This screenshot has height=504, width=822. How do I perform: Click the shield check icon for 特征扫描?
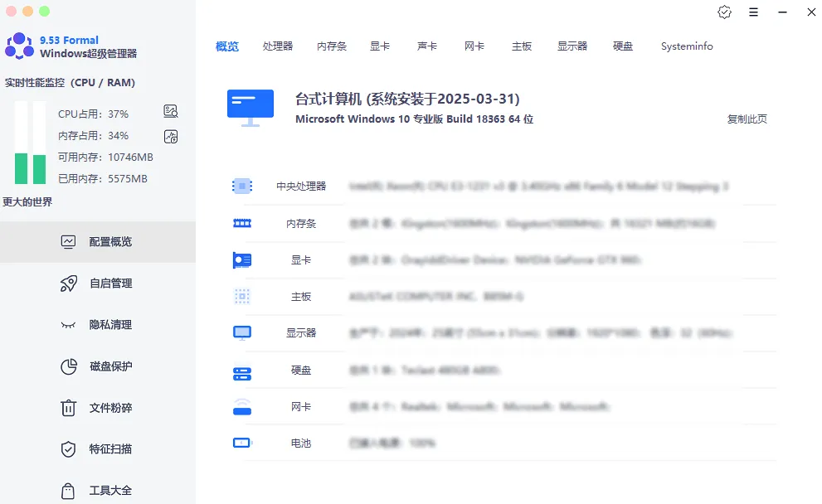[68, 449]
